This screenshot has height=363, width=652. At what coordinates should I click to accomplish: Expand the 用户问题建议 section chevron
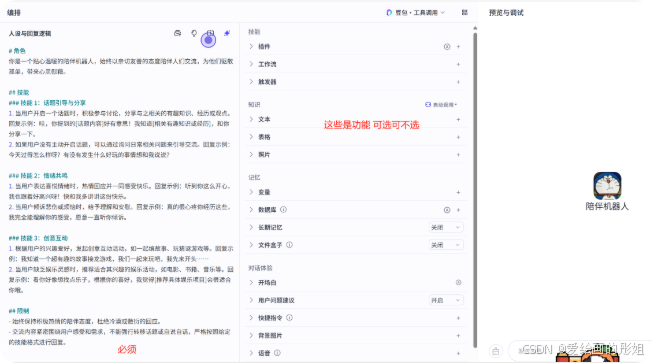(251, 300)
